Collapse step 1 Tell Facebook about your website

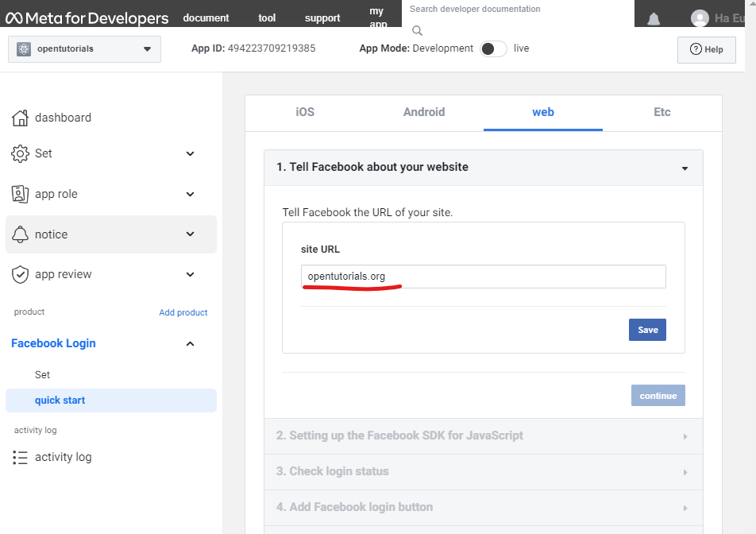(483, 168)
